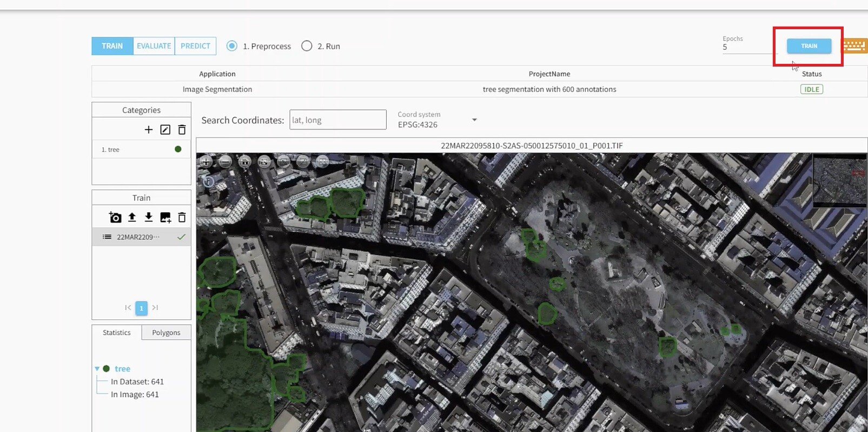868x432 pixels.
Task: Select the 2. Run radio button
Action: coord(307,46)
